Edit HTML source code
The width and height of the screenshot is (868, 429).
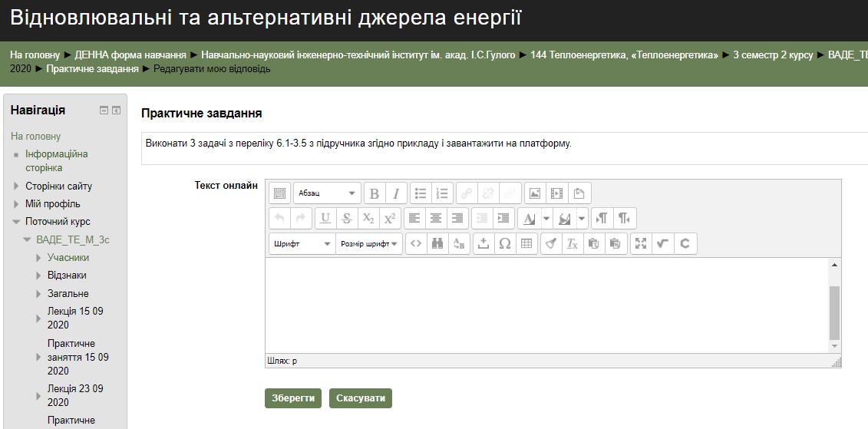point(416,244)
